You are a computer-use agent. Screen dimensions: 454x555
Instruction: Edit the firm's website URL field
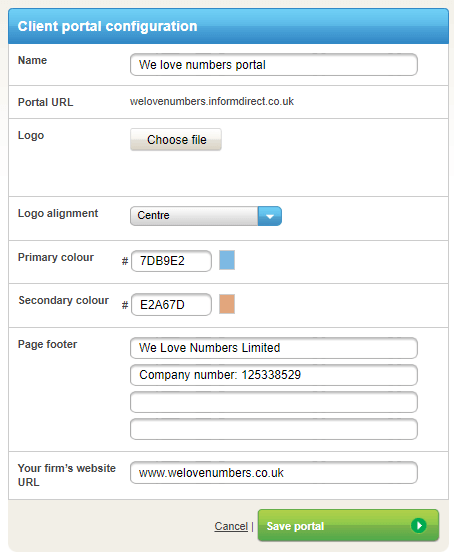[274, 473]
